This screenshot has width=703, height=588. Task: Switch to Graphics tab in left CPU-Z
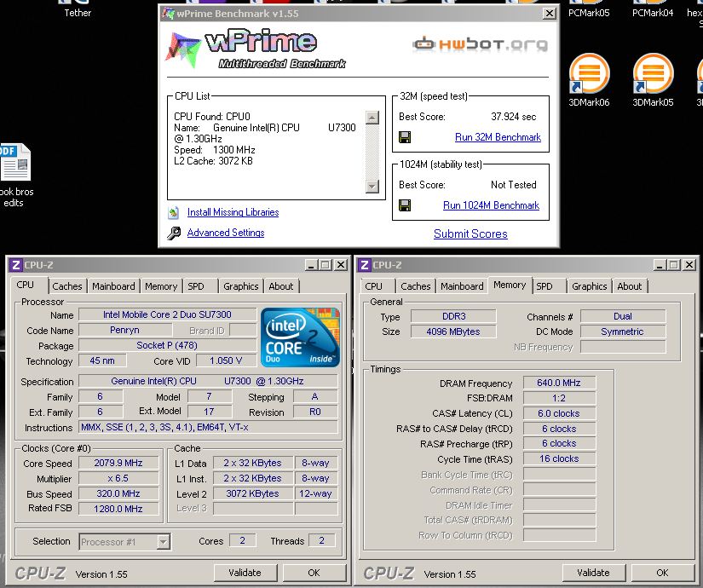pos(241,286)
